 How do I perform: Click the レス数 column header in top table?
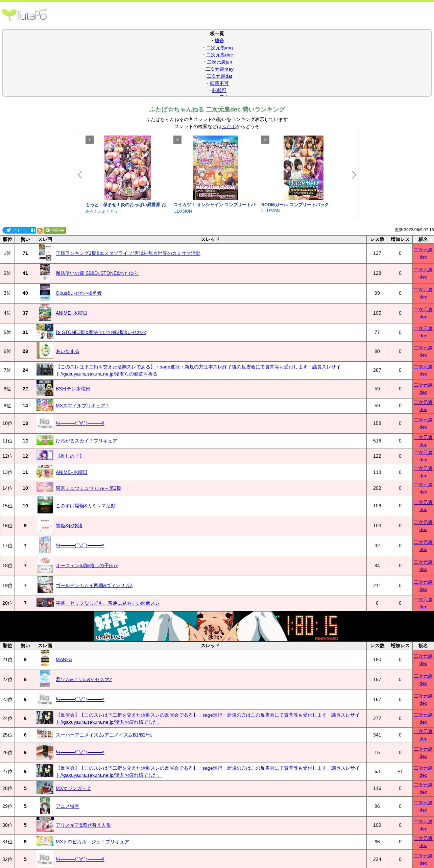pyautogui.click(x=377, y=239)
